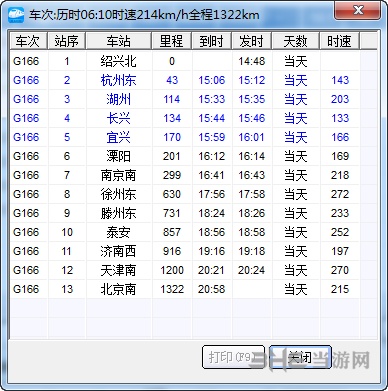Click departure time 18:26

point(252,213)
